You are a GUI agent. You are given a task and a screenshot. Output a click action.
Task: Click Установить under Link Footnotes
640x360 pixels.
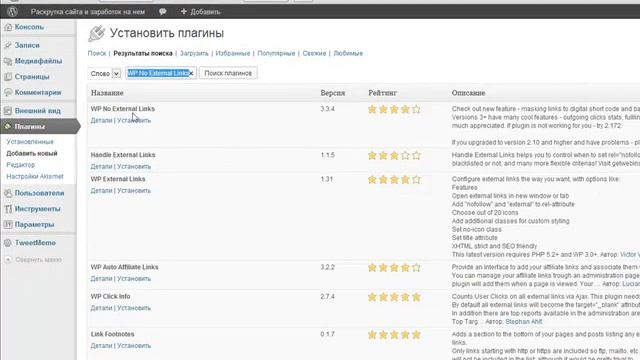coord(134,346)
